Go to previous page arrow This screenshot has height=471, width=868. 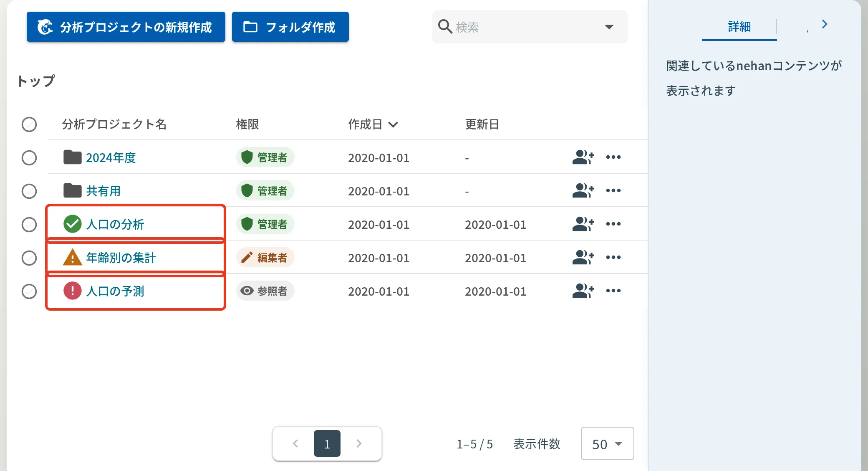pyautogui.click(x=295, y=443)
